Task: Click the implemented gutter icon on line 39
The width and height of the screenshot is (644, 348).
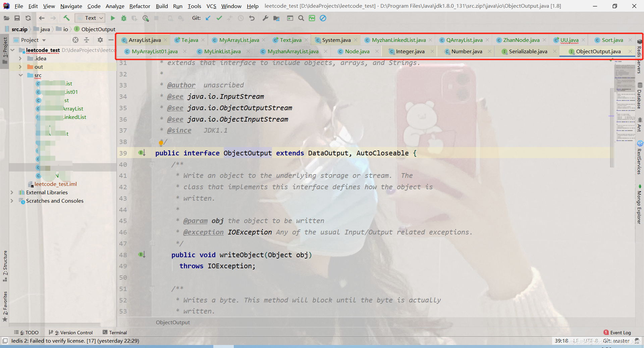Action: (142, 153)
